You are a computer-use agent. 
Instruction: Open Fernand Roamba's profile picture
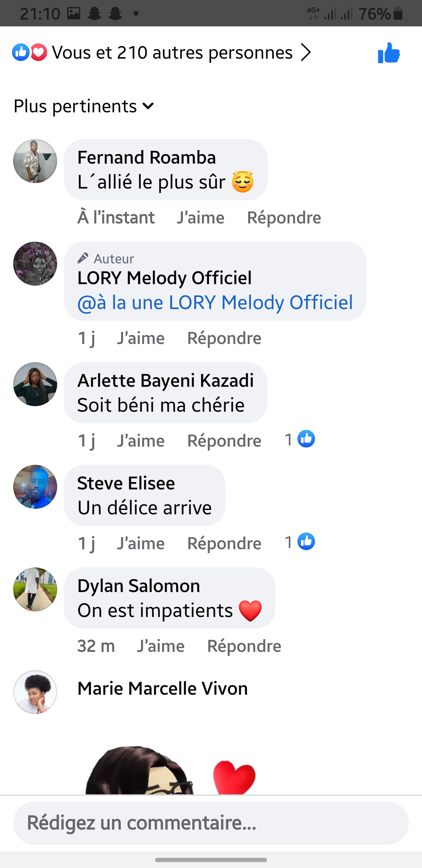click(x=35, y=161)
